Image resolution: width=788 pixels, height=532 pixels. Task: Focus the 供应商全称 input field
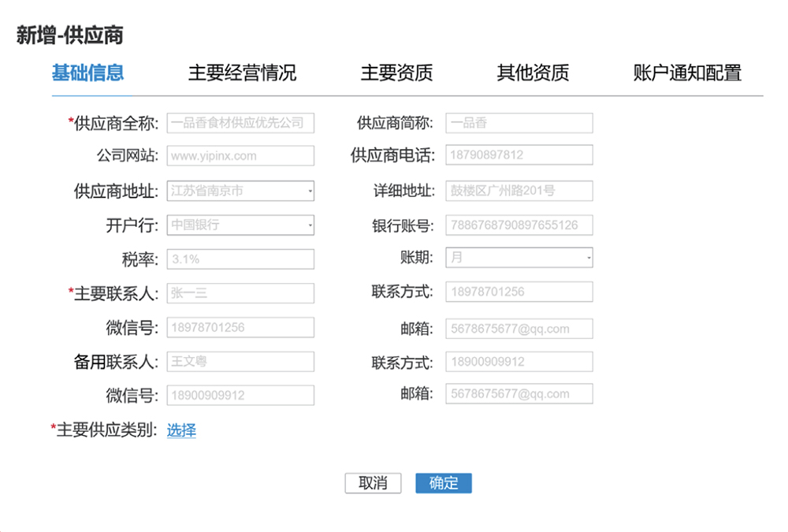(240, 123)
